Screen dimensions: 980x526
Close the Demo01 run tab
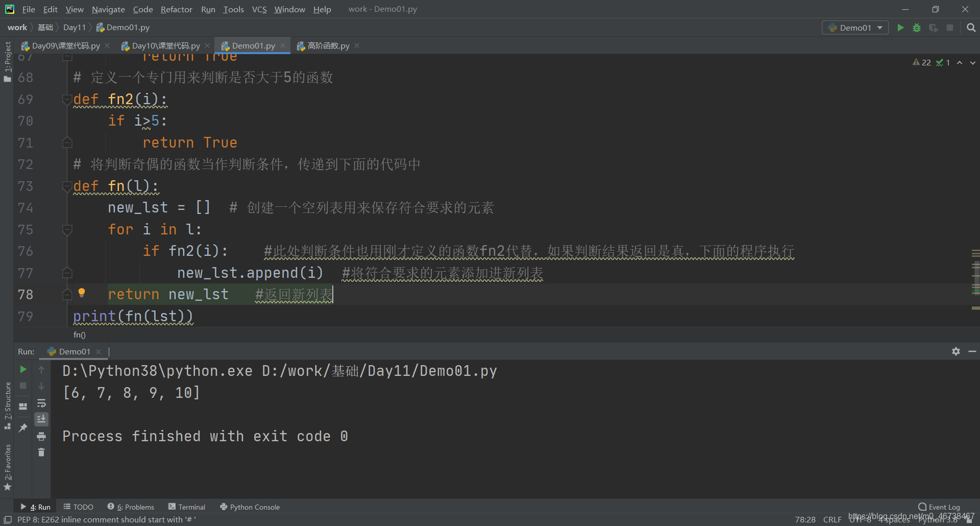coord(99,351)
